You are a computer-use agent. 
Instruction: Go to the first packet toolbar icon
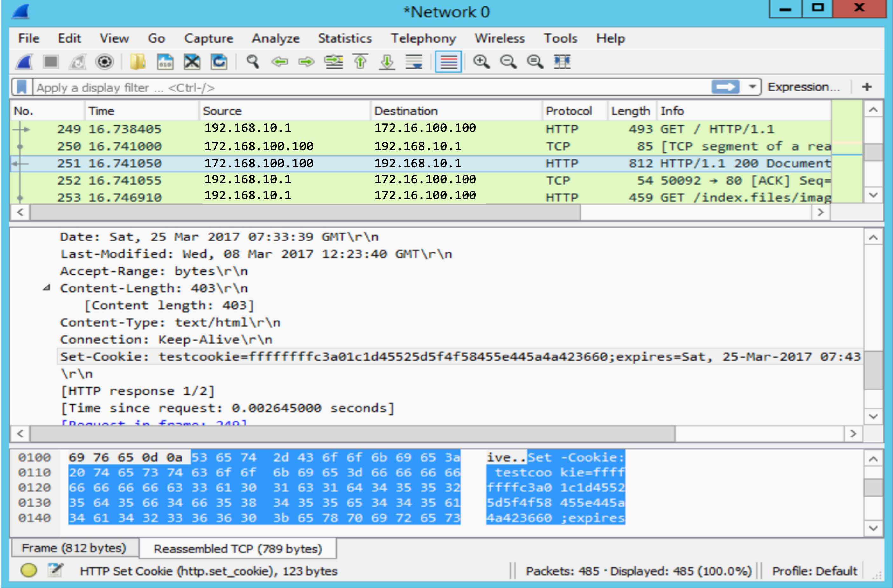360,62
